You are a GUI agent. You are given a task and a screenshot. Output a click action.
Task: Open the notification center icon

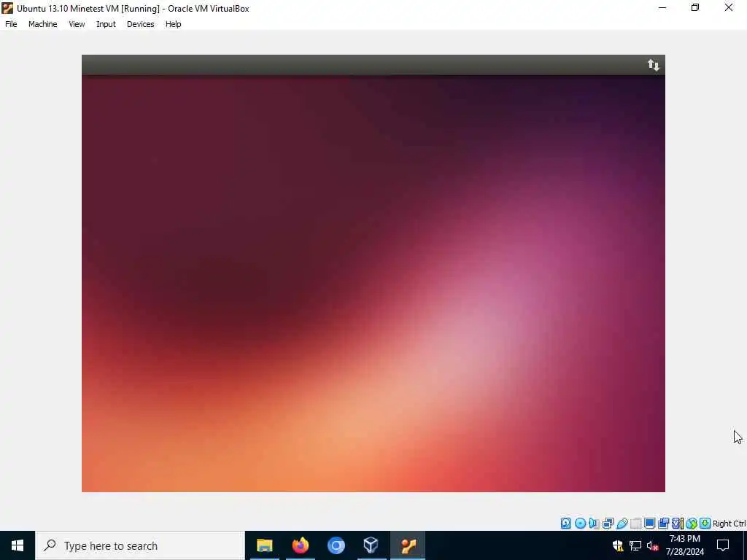pyautogui.click(x=723, y=545)
